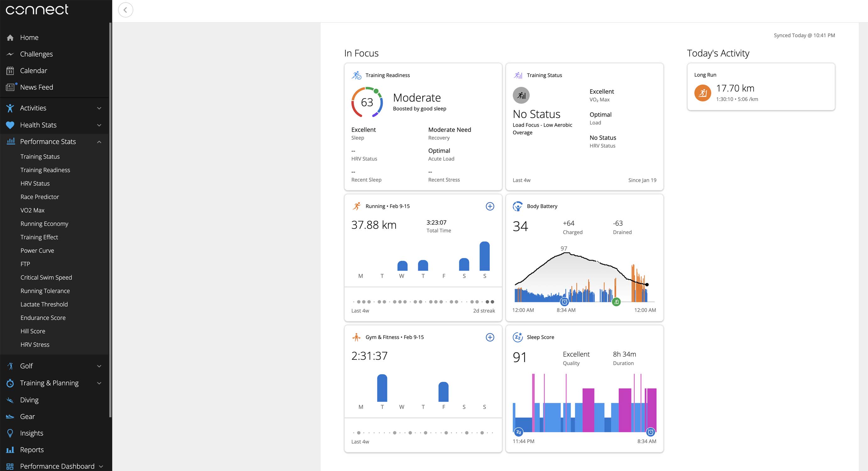
Task: Add a Gym & Fitness activity with the plus icon
Action: (x=489, y=337)
